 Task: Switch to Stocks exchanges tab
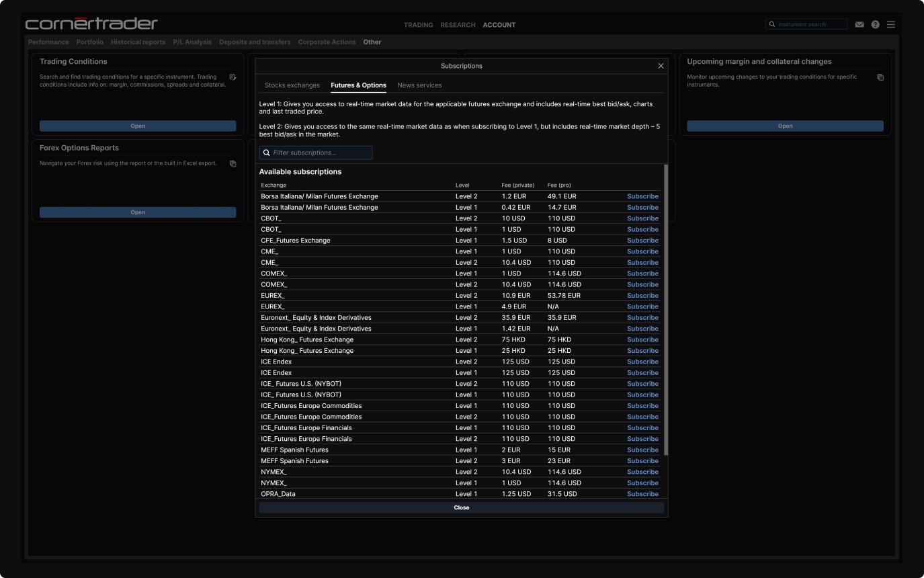pos(292,85)
